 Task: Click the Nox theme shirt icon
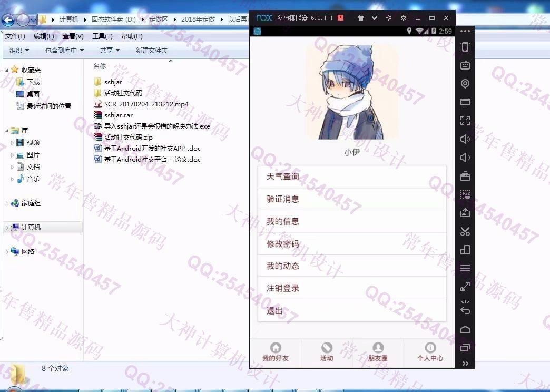(360, 18)
